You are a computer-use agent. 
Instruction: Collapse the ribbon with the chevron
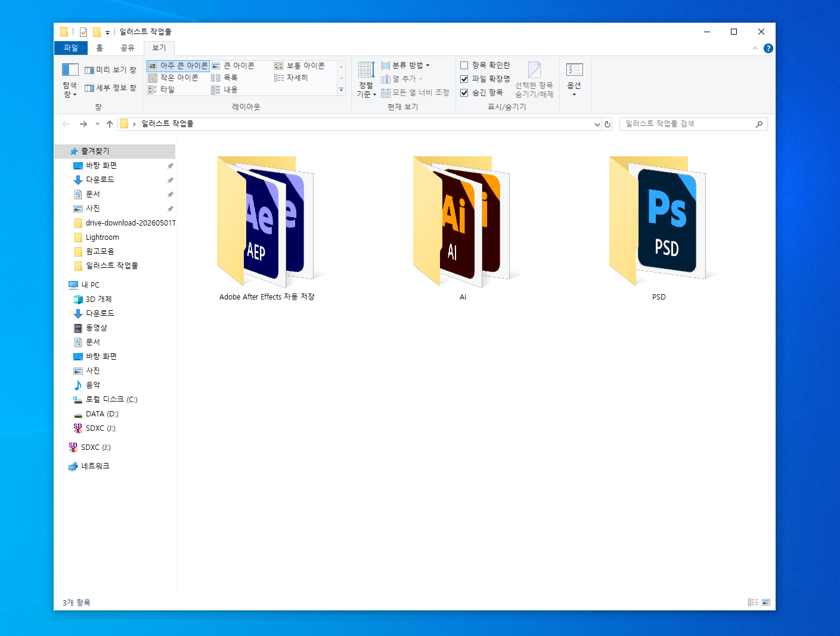[755, 48]
